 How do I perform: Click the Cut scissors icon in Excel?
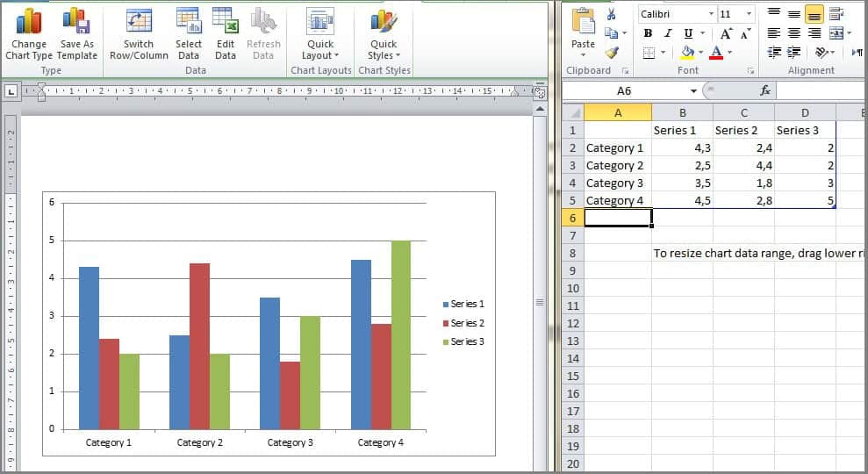(611, 14)
